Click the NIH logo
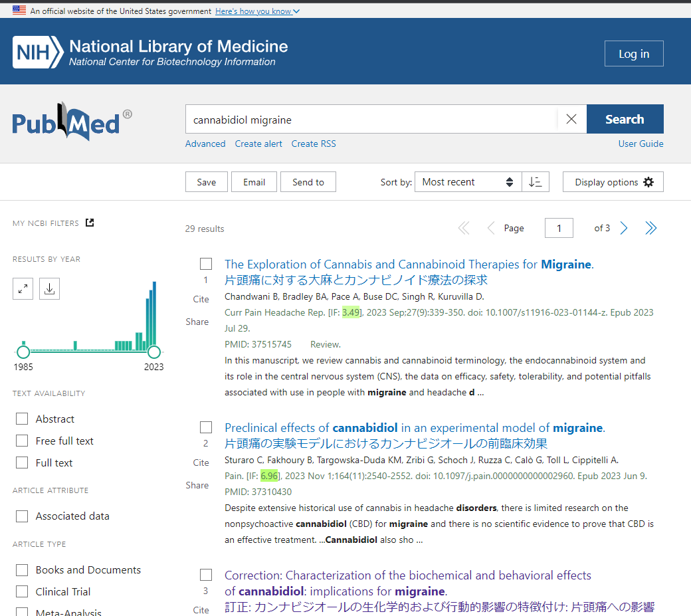The width and height of the screenshot is (691, 616). [38, 52]
